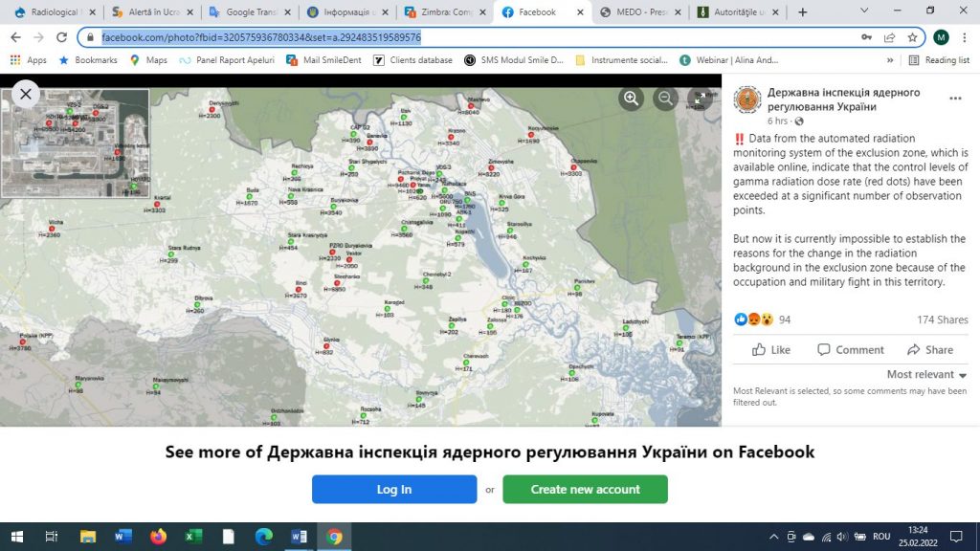This screenshot has width=980, height=551.
Task: Open saved passwords key icon
Action: (866, 37)
